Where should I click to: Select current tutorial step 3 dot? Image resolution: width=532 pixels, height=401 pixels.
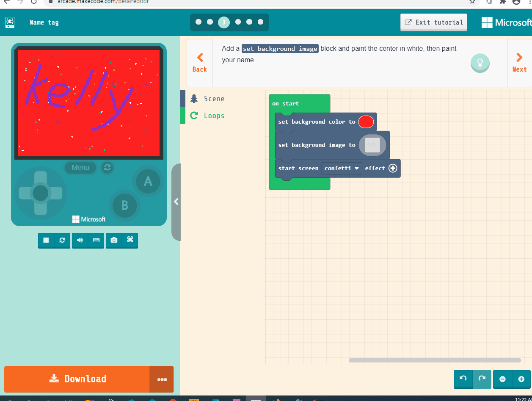224,22
